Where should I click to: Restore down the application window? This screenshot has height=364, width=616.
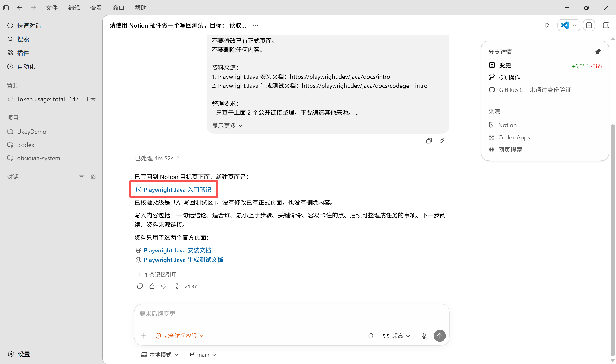(x=586, y=8)
